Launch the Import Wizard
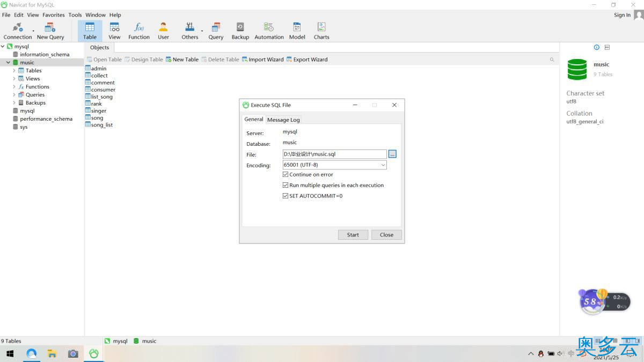644x362 pixels. (262, 60)
